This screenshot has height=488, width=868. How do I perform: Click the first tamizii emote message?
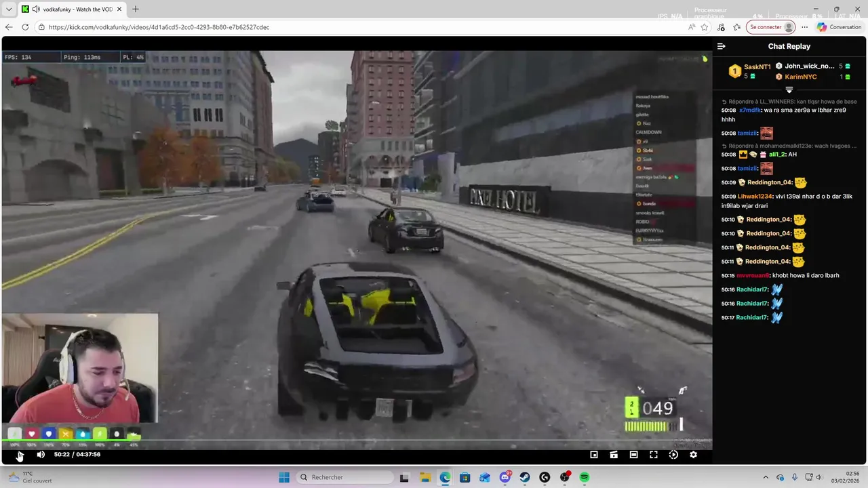766,133
